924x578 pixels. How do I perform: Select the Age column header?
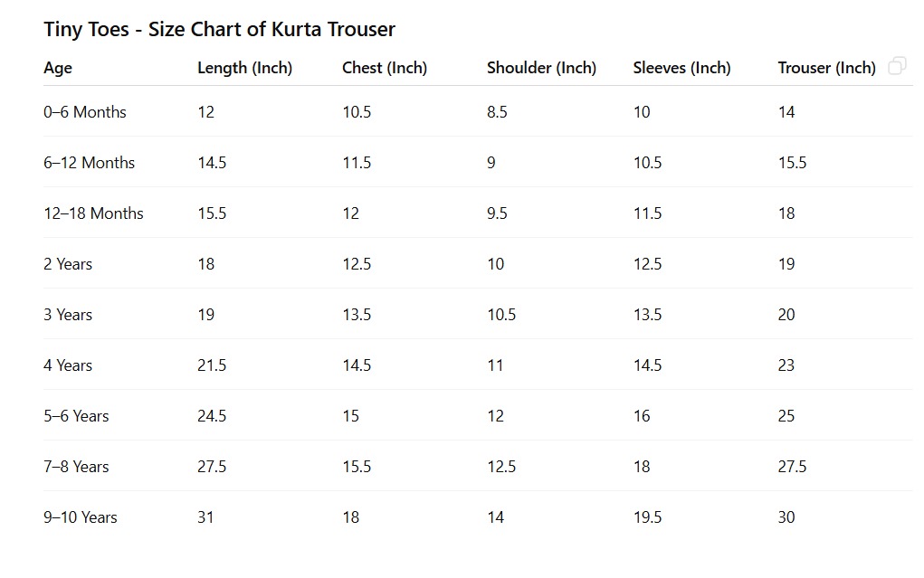[x=58, y=68]
